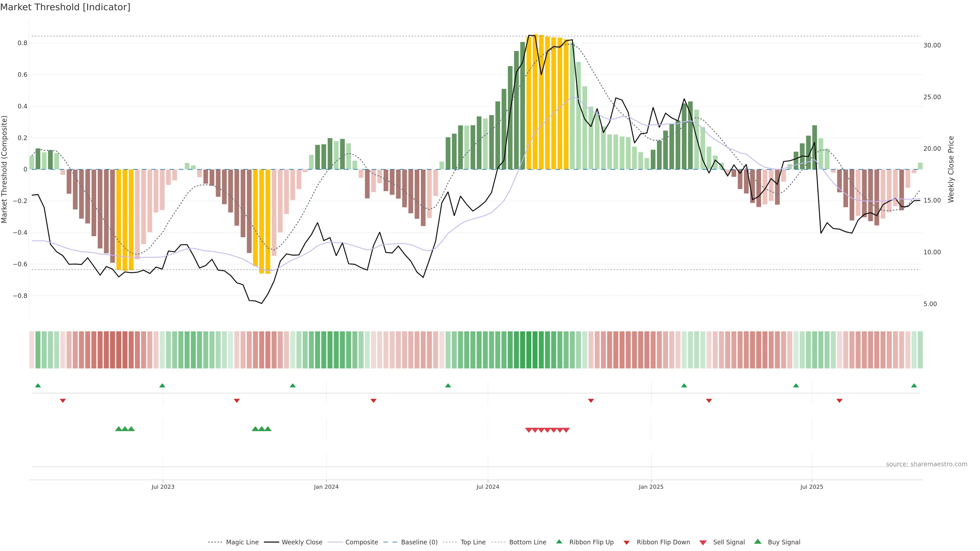Viewport: 980px width, 551px height.
Task: Click the Buy Signal legend icon
Action: (x=758, y=542)
